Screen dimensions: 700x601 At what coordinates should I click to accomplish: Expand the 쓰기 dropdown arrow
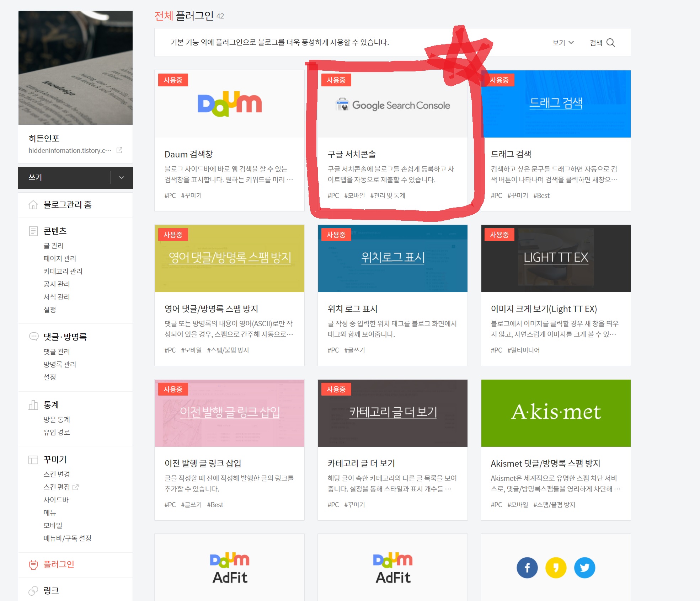[x=122, y=177]
